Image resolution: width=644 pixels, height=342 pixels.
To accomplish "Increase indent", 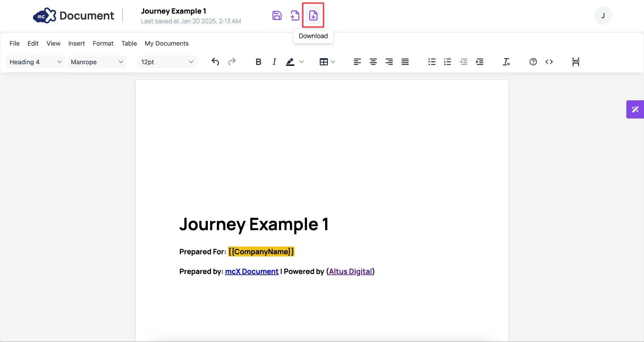I will pyautogui.click(x=480, y=62).
